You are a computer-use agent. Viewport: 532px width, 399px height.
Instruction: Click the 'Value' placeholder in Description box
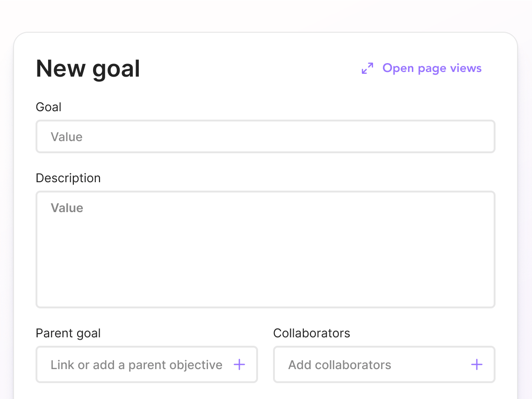(x=67, y=208)
